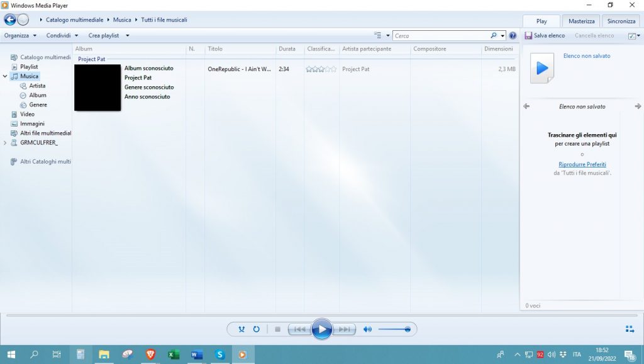Open the Help question mark icon
644x364 pixels.
(514, 35)
